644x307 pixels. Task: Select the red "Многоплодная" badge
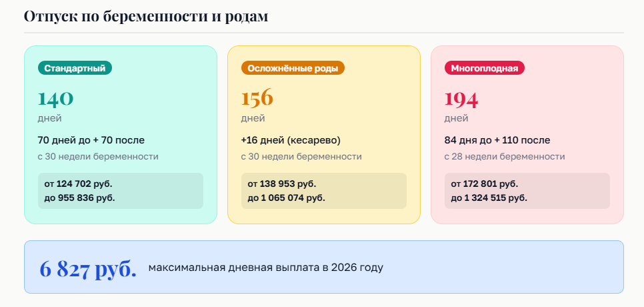(485, 67)
